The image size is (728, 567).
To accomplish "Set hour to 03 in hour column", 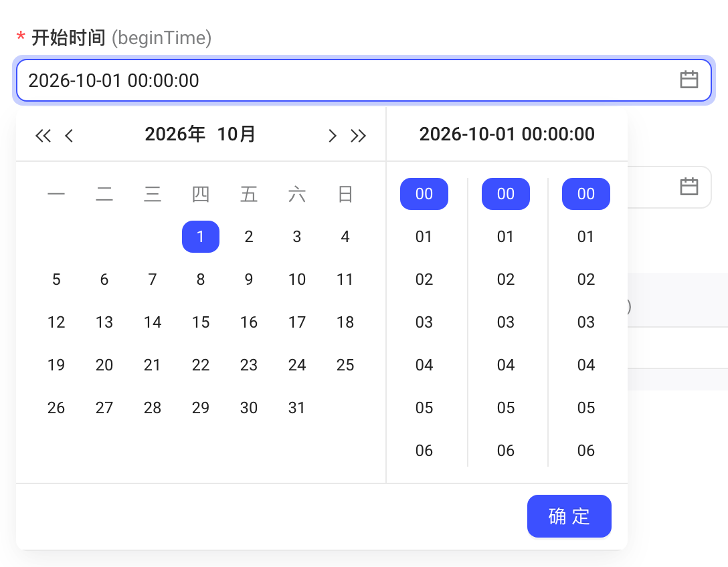I will click(x=424, y=322).
